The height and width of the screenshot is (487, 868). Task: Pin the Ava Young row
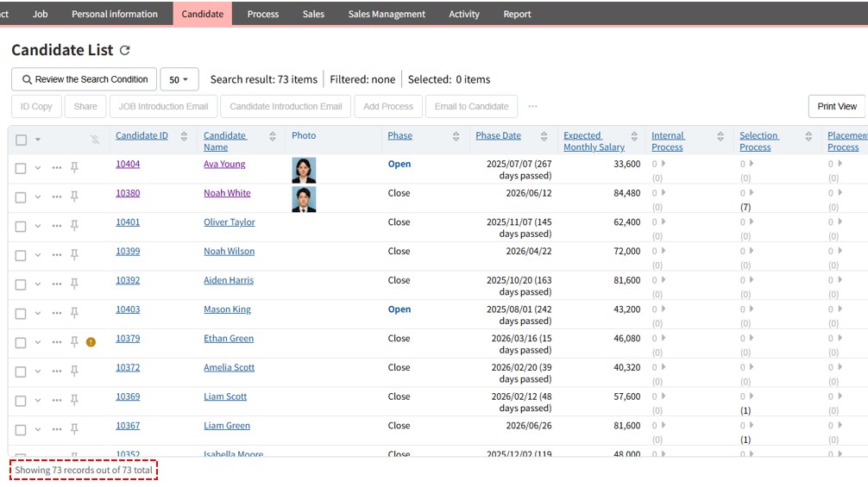[74, 168]
